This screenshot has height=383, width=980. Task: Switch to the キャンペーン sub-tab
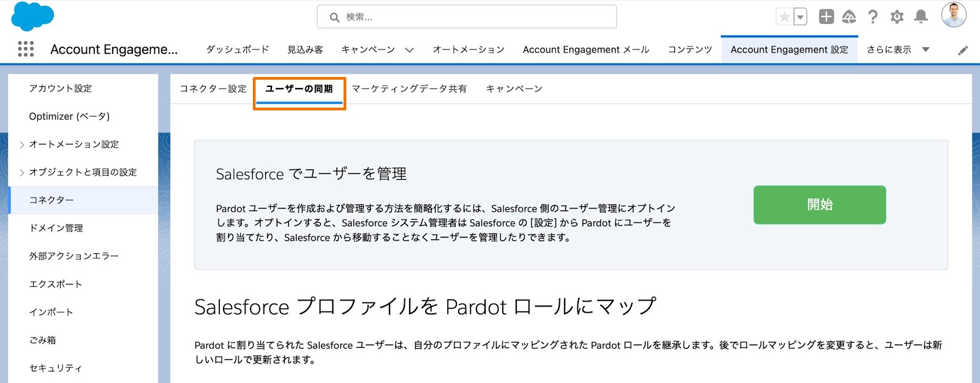coord(514,89)
